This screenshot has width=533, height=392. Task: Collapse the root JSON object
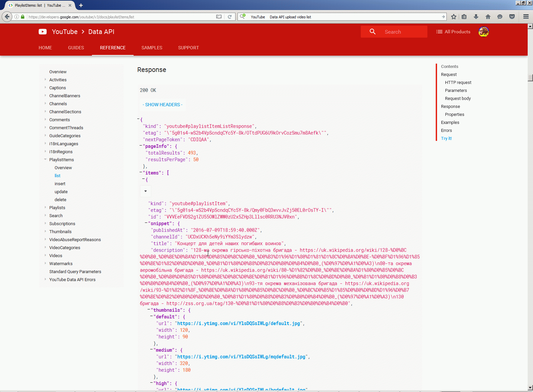pyautogui.click(x=138, y=119)
